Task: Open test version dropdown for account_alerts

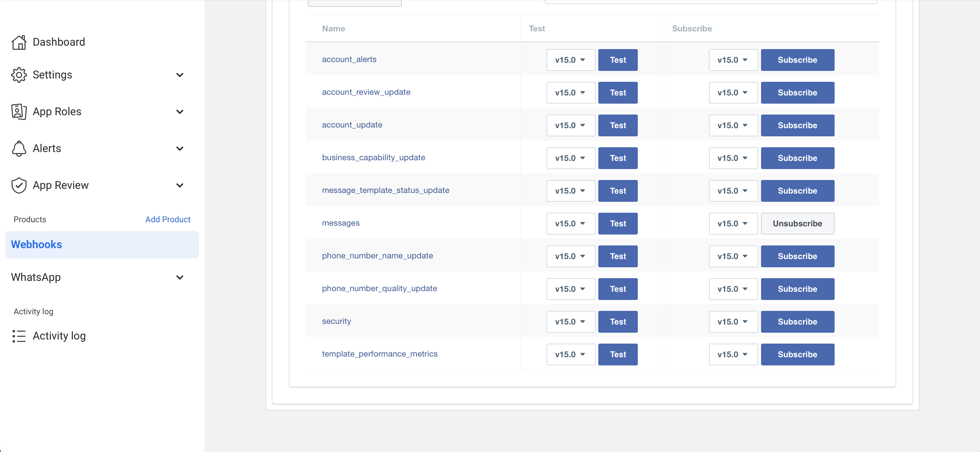Action: (570, 60)
